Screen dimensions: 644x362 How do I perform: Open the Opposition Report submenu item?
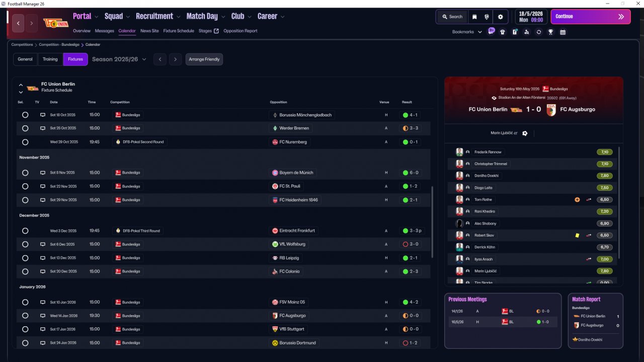coord(240,31)
